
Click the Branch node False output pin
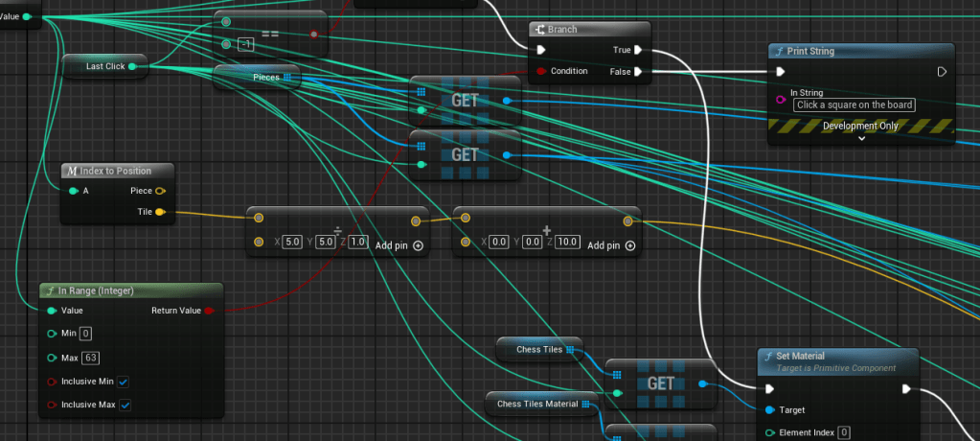pyautogui.click(x=637, y=71)
